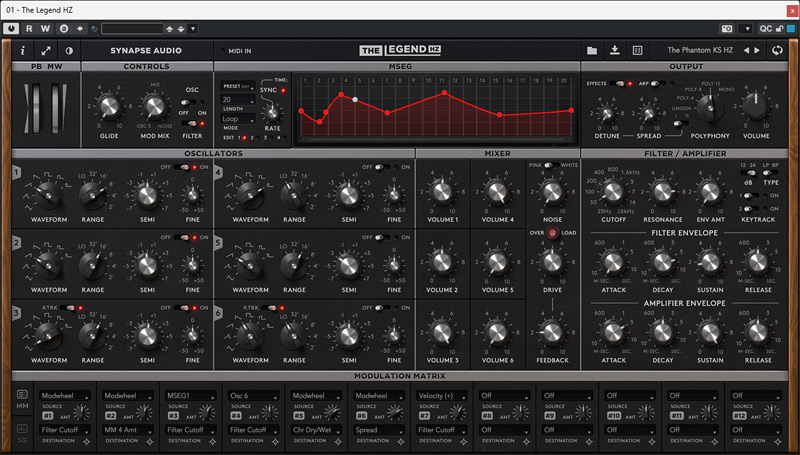Viewport: 800px width, 455px height.
Task: Toggle the EFFECTS switch in Output
Action: click(x=617, y=85)
